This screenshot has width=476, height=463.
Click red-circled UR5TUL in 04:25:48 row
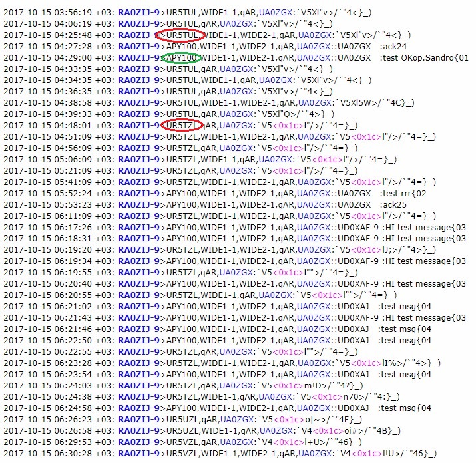[x=182, y=34]
